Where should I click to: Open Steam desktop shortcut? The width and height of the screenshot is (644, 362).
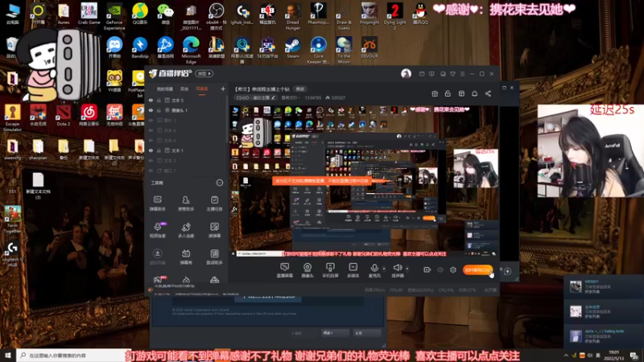[x=292, y=47]
